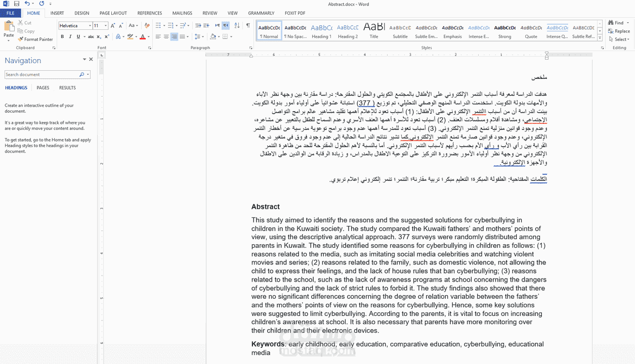Clear all formatting from selection

(x=147, y=25)
